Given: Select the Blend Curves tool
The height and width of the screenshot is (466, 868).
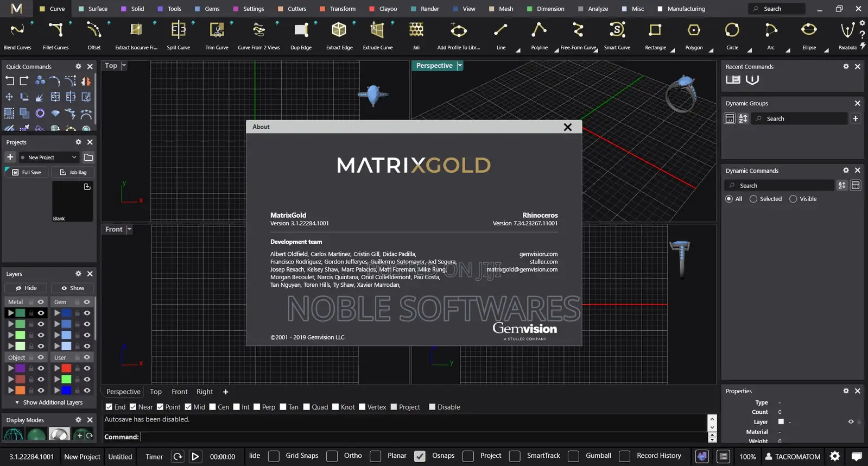Looking at the screenshot, I should [x=17, y=36].
